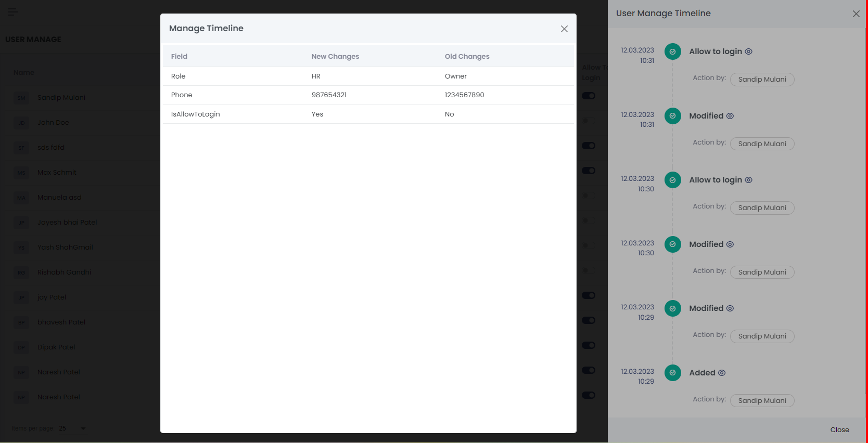
Task: Toggle Allow To Login for Sandip Mulani row
Action: (589, 96)
